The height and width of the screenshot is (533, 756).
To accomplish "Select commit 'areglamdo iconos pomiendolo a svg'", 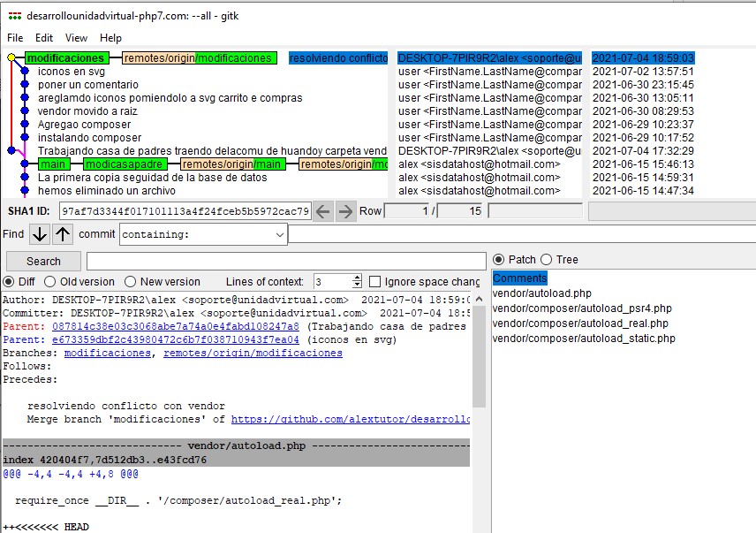I will (170, 98).
